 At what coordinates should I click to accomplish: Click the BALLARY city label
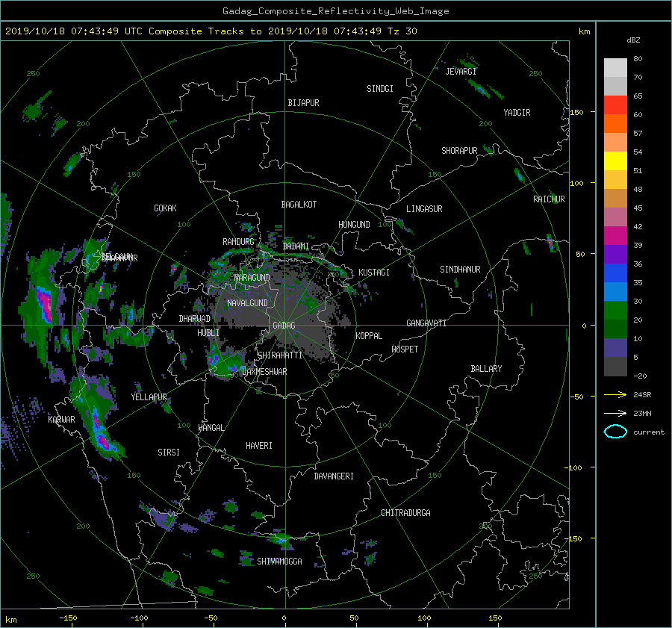[486, 369]
